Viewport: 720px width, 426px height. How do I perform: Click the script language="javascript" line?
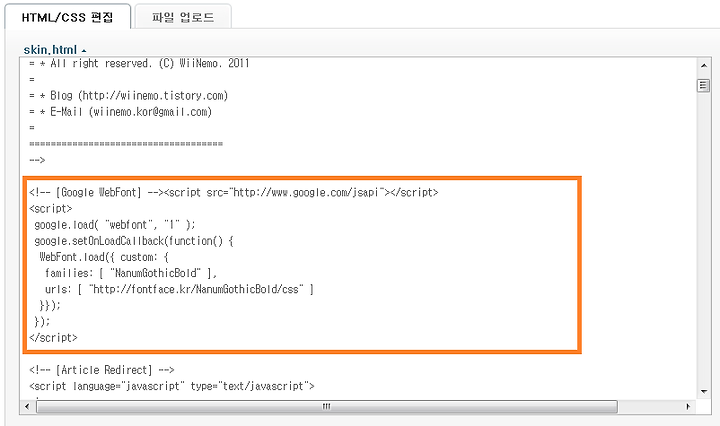(172, 386)
